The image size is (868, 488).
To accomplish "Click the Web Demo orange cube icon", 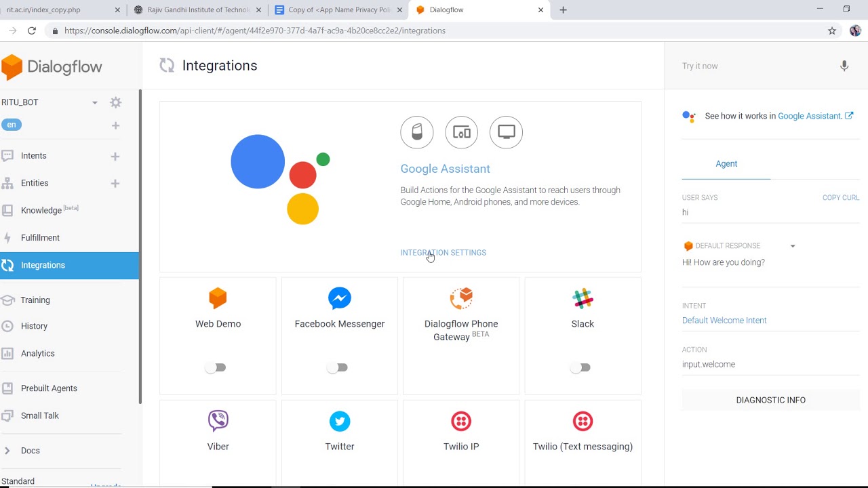I will [218, 298].
